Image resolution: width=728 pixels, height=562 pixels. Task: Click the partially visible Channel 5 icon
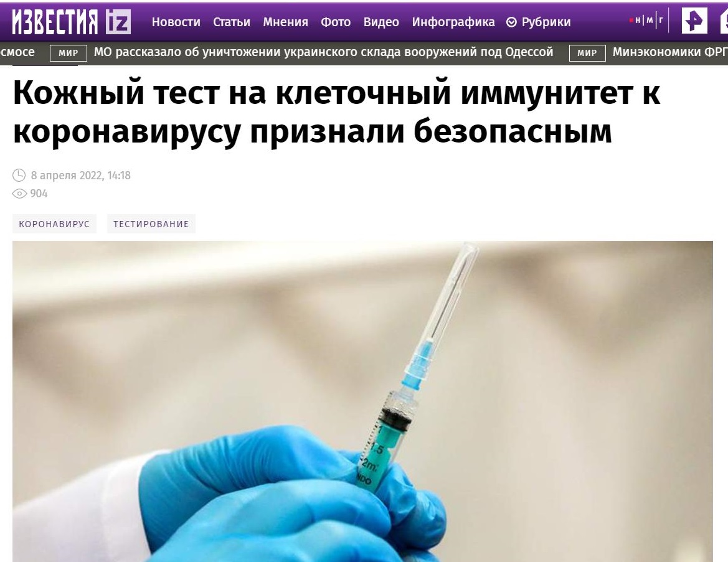(724, 21)
